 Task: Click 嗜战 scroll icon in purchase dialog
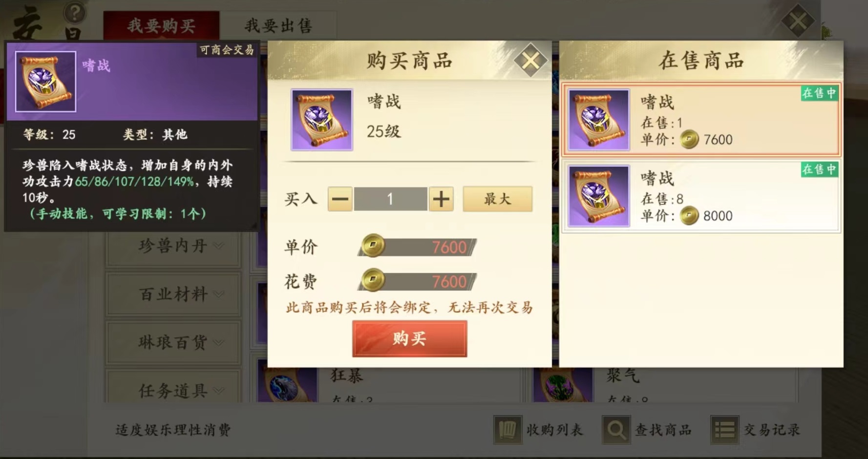click(321, 119)
